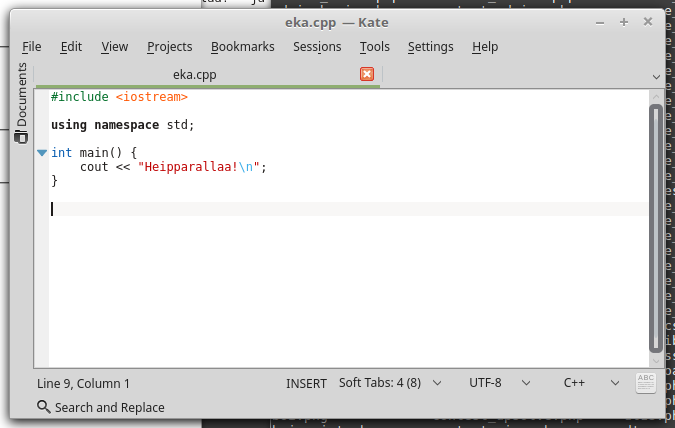
Task: Open the Projects menu
Action: [x=169, y=46]
